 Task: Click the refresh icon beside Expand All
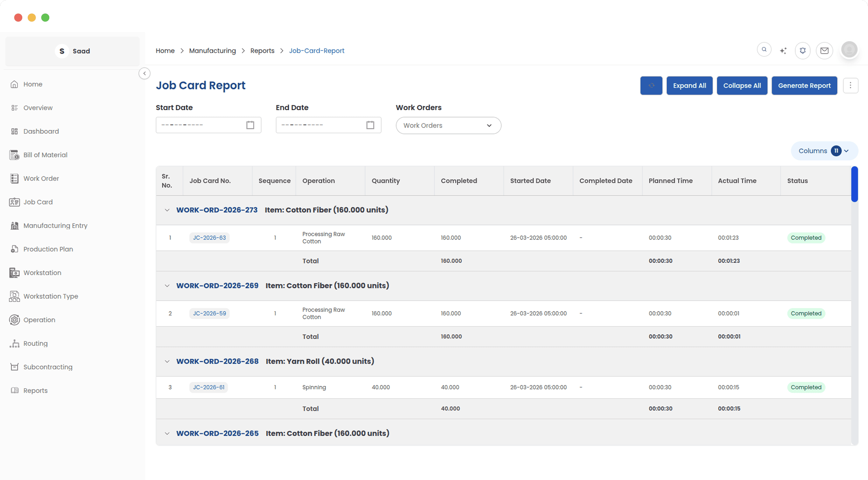pyautogui.click(x=651, y=85)
